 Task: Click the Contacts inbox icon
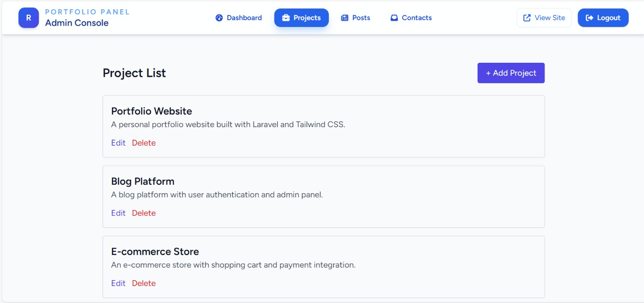point(394,18)
